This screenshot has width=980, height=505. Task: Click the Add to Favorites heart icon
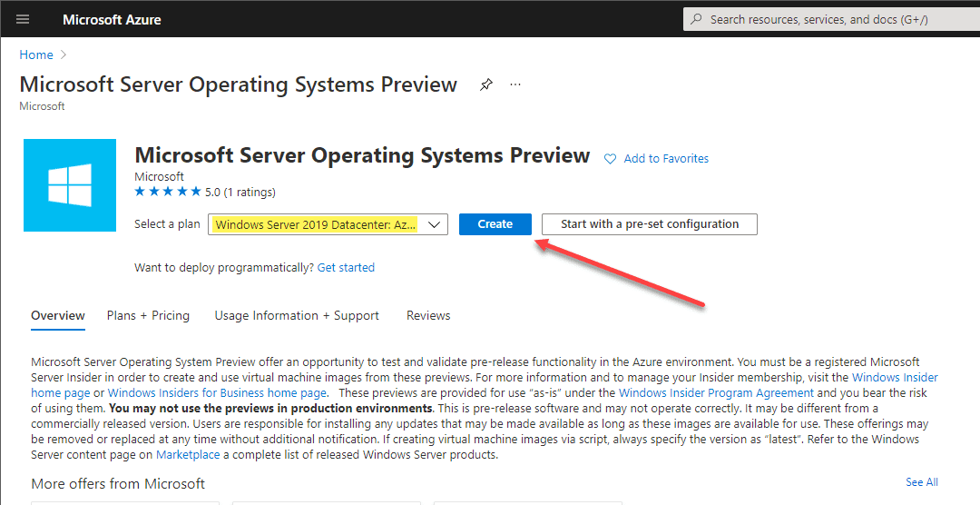tap(610, 159)
